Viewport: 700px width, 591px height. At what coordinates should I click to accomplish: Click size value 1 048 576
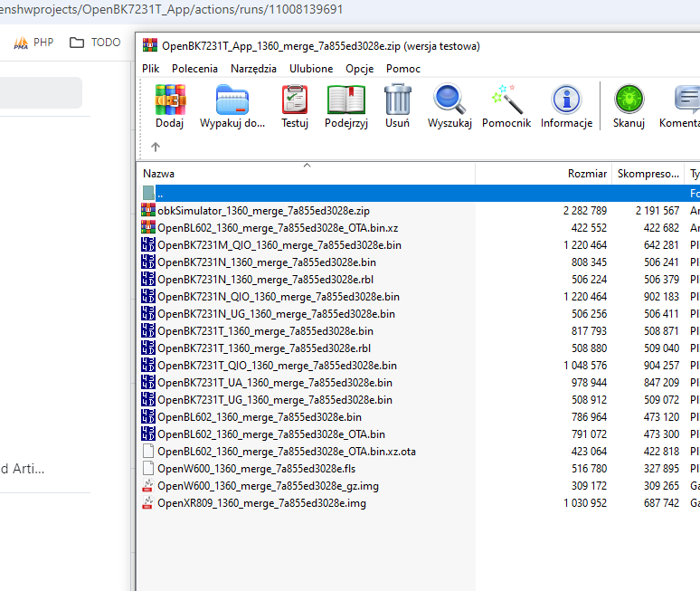[585, 366]
